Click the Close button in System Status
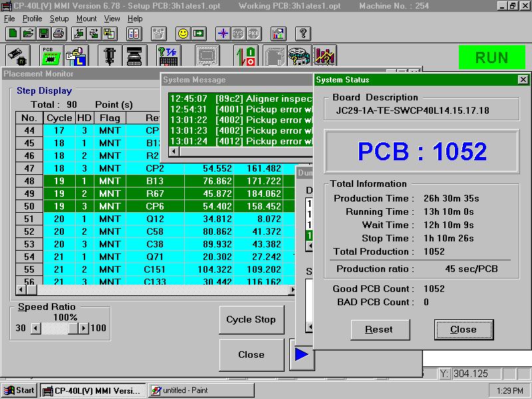 coord(464,329)
